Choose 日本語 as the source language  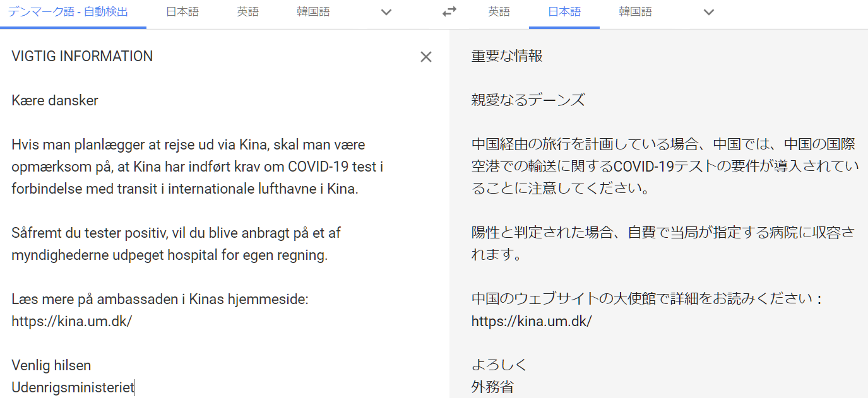[x=182, y=12]
